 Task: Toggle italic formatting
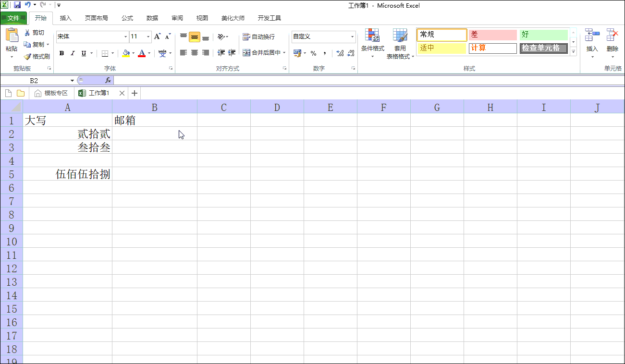(x=73, y=53)
